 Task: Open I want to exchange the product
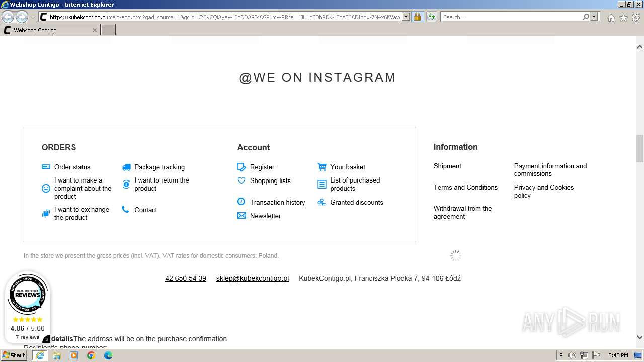[82, 214]
